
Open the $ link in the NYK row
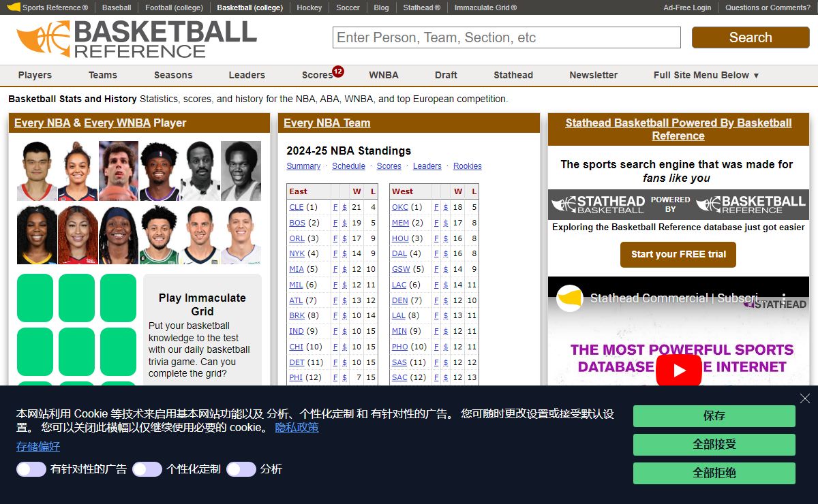(344, 253)
